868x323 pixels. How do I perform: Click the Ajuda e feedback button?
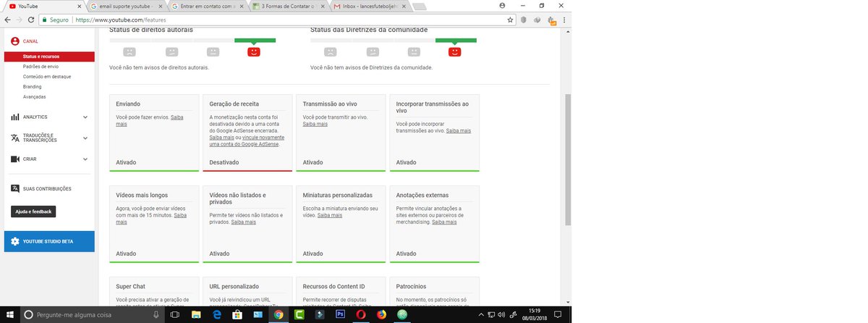pyautogui.click(x=33, y=211)
